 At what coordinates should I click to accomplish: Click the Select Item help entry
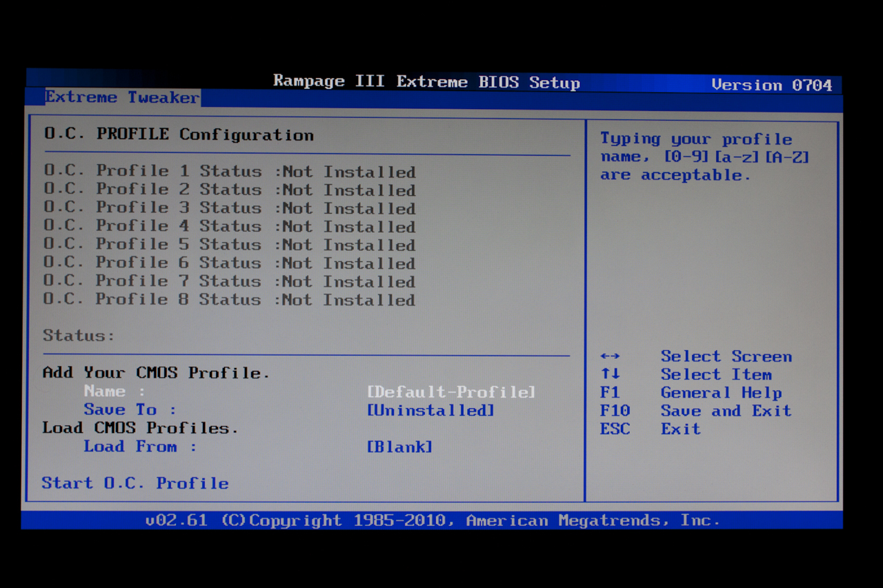[686, 374]
